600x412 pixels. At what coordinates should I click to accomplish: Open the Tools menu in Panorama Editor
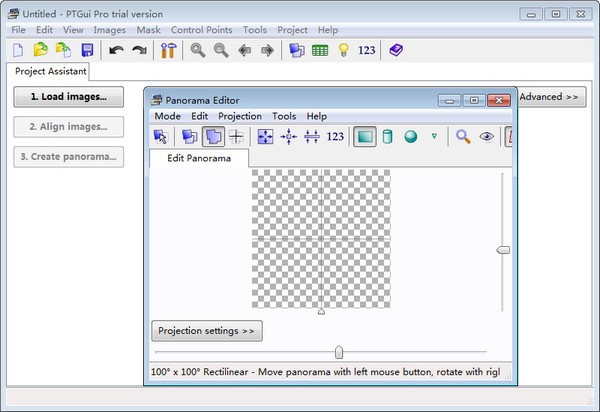point(284,116)
